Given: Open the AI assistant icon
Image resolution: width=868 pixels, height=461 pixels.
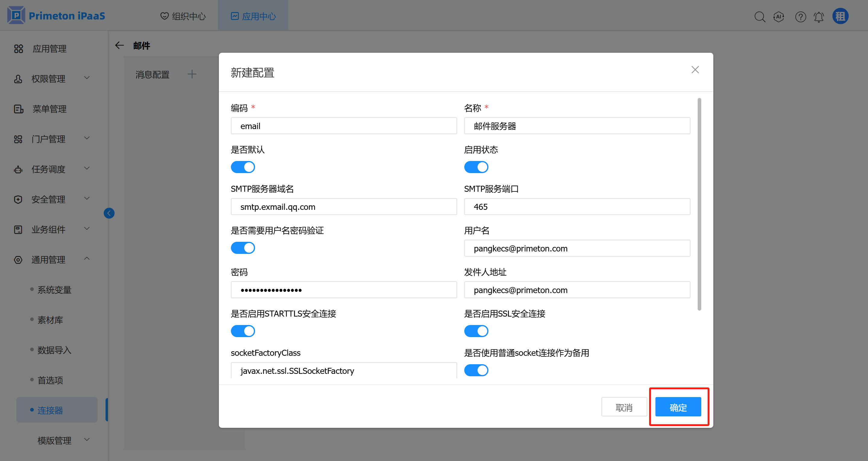Looking at the screenshot, I should point(778,17).
